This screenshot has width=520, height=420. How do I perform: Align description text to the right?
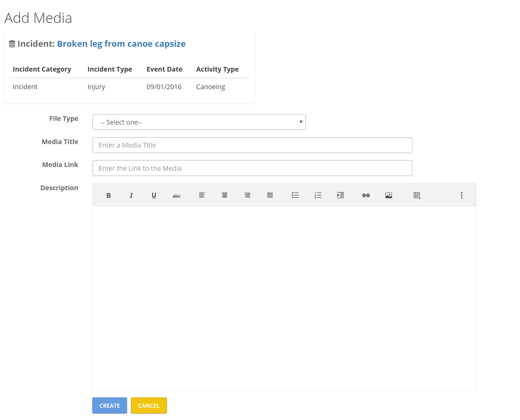[247, 195]
